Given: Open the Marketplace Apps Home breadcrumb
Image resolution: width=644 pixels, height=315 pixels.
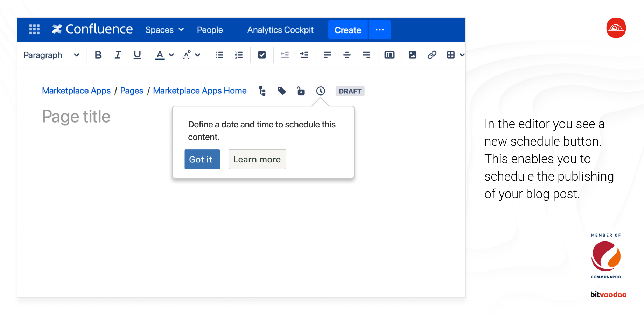Looking at the screenshot, I should click(x=200, y=91).
